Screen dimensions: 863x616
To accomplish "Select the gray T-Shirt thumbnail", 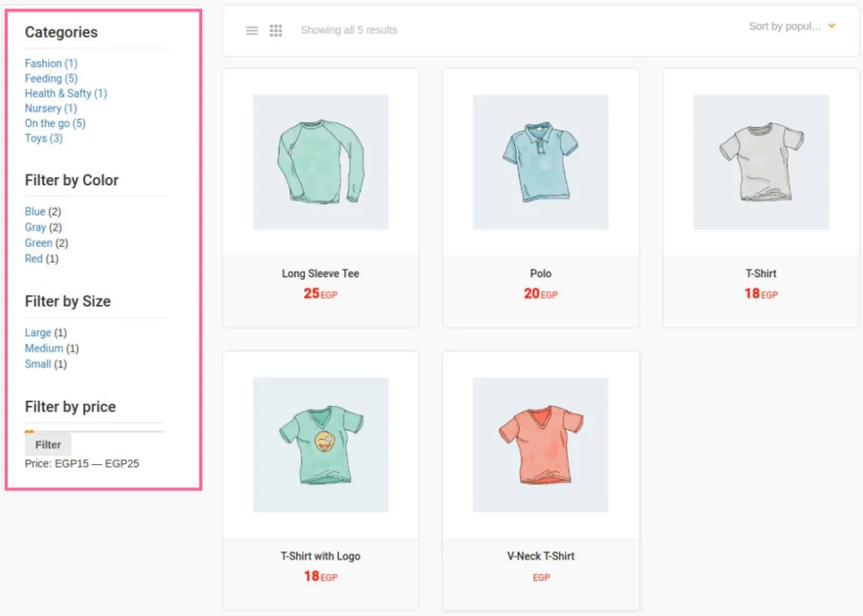I will (x=761, y=162).
